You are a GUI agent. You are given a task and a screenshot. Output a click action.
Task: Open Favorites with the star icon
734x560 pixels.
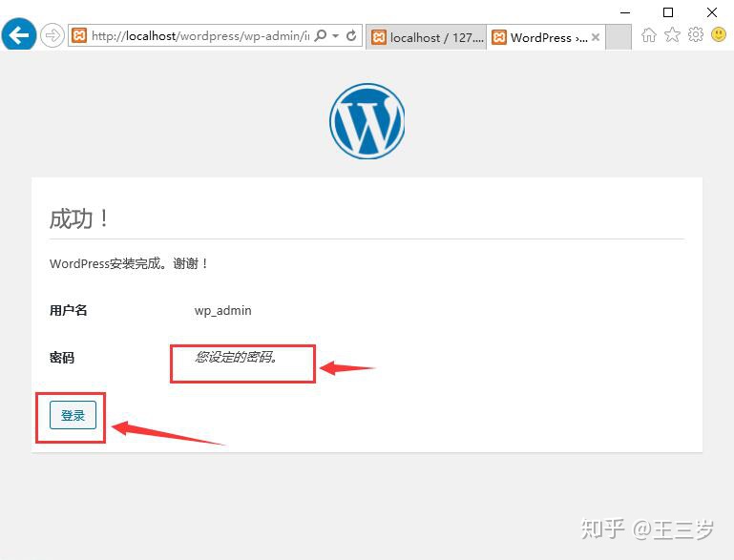point(672,34)
